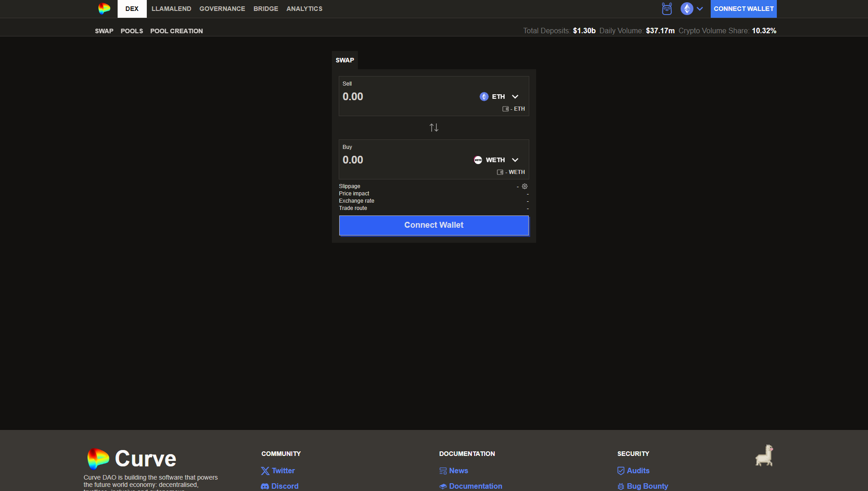Open ANALYTICS page

305,9
